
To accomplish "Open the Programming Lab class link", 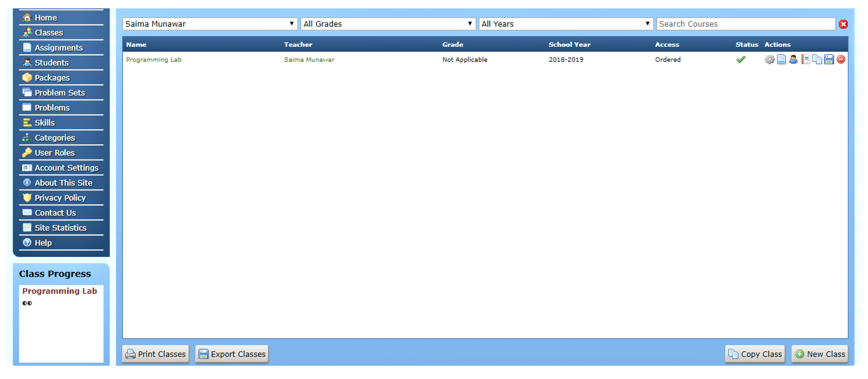I will coord(153,60).
